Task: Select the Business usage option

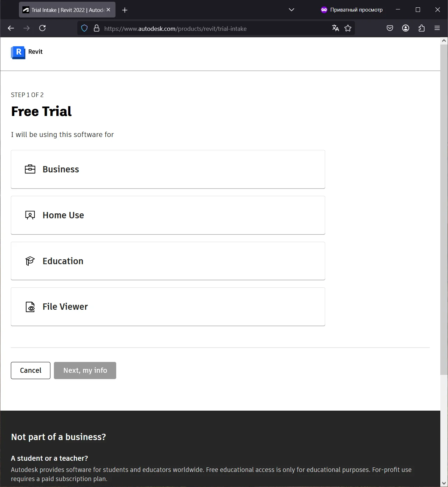Action: [168, 169]
